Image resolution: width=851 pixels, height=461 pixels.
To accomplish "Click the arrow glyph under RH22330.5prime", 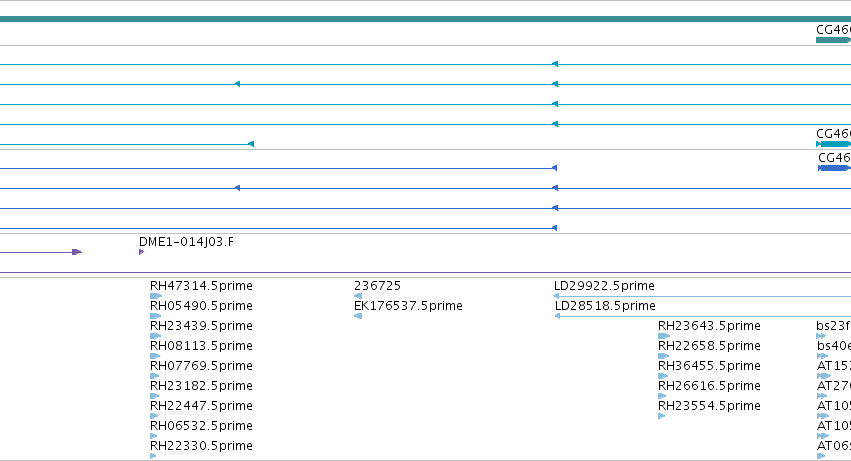I will (x=153, y=456).
